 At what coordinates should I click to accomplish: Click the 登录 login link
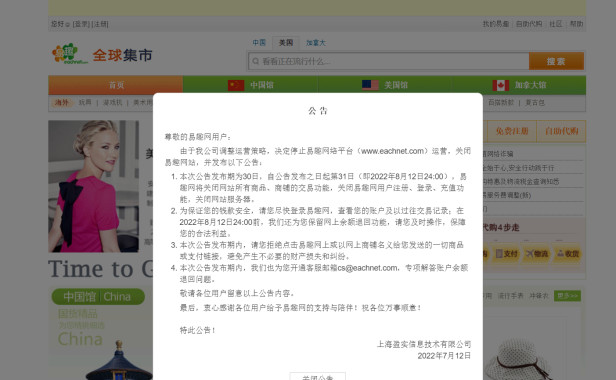81,24
